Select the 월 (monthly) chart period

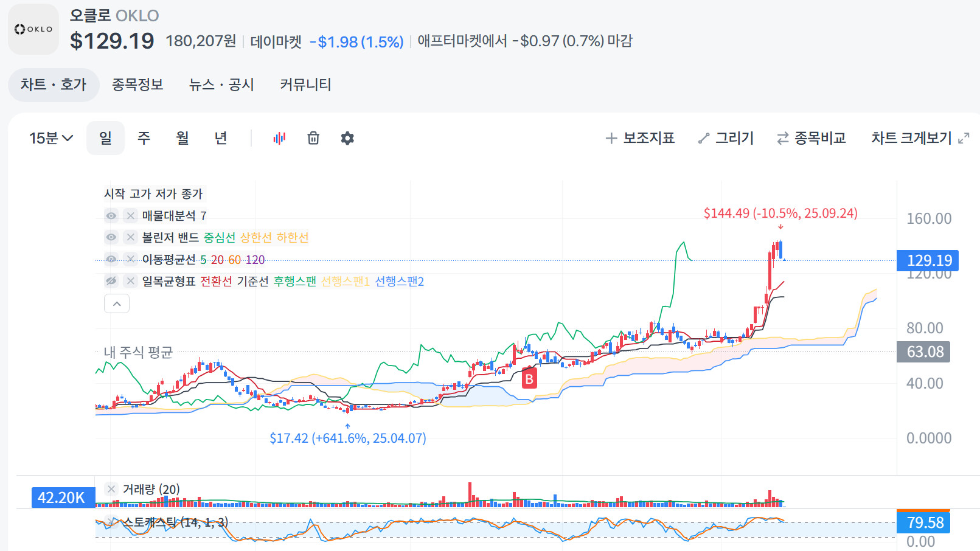[182, 138]
